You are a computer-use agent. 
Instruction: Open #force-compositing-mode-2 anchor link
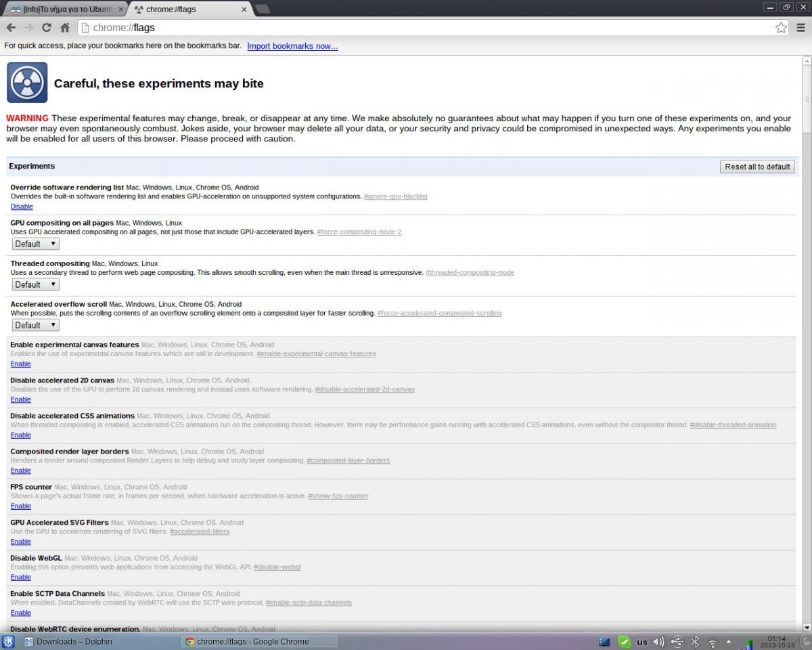[x=359, y=232]
